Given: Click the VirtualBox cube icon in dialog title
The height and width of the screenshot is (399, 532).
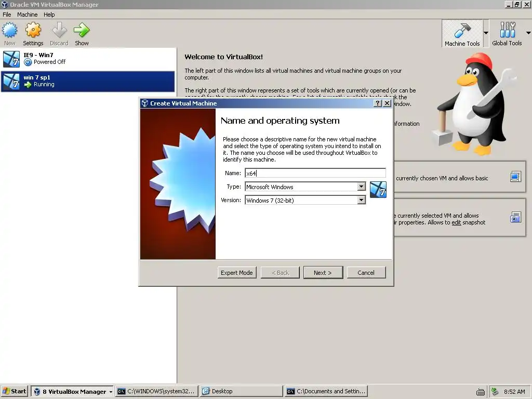Looking at the screenshot, I should [145, 103].
